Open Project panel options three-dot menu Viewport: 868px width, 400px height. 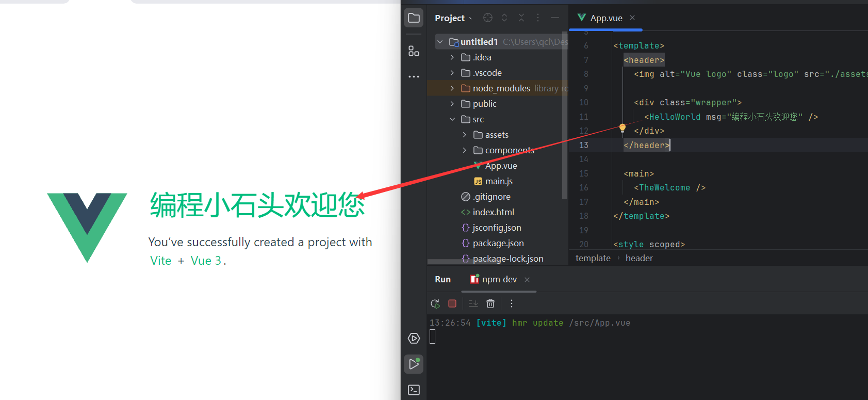(538, 18)
